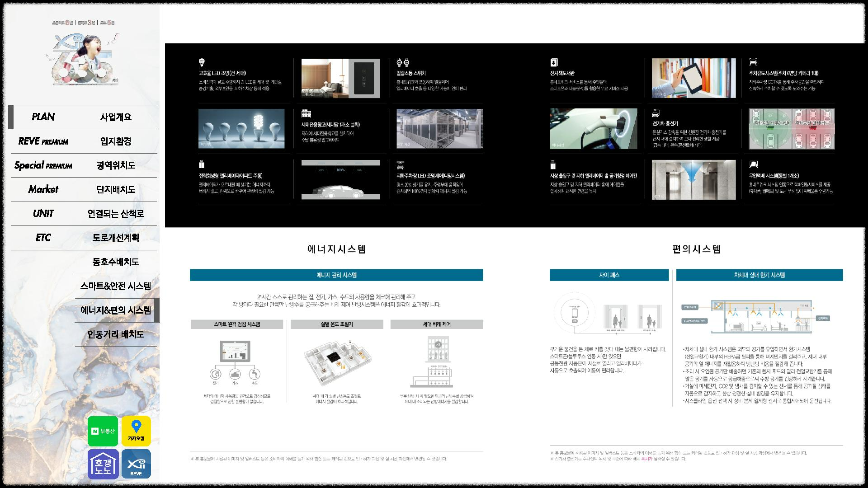Click the electronic library book icon
Image resolution: width=868 pixels, height=488 pixels.
click(554, 62)
